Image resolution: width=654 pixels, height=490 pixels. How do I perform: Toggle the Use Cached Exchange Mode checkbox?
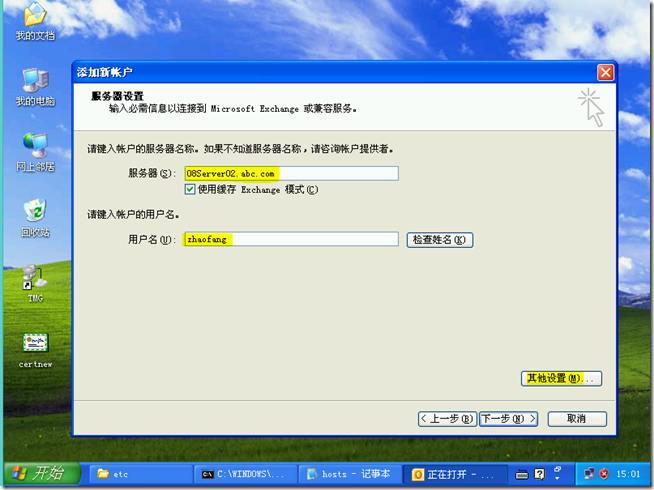[x=190, y=189]
